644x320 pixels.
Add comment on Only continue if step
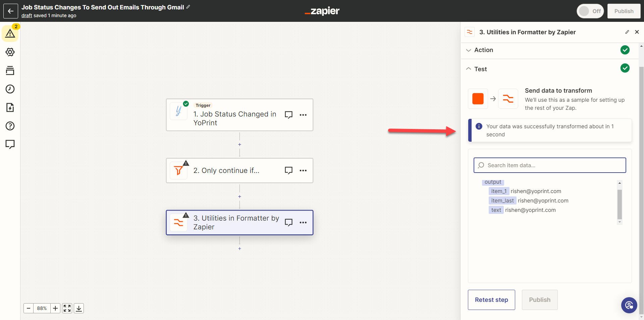[288, 171]
